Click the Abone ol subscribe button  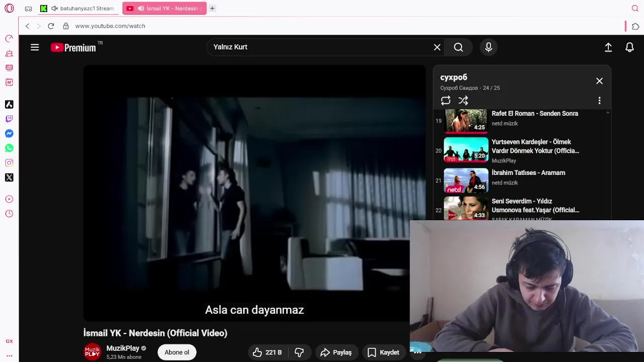177,352
